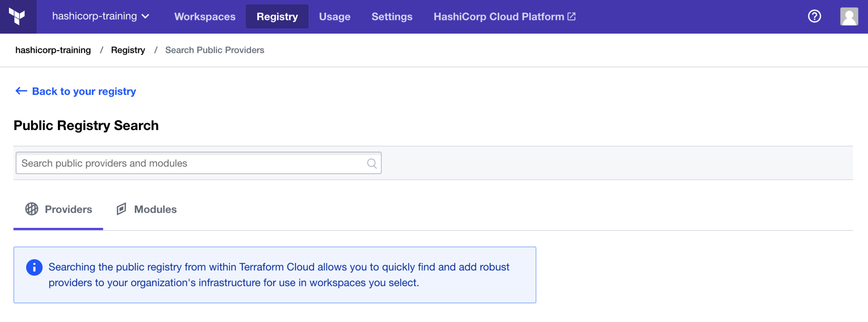
Task: Click the hashicorp-training breadcrumb link
Action: point(53,50)
